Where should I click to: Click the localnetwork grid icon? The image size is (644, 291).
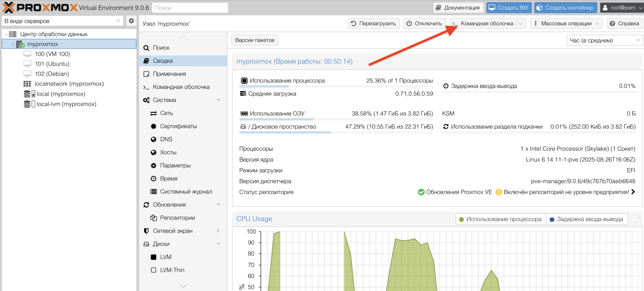point(27,84)
